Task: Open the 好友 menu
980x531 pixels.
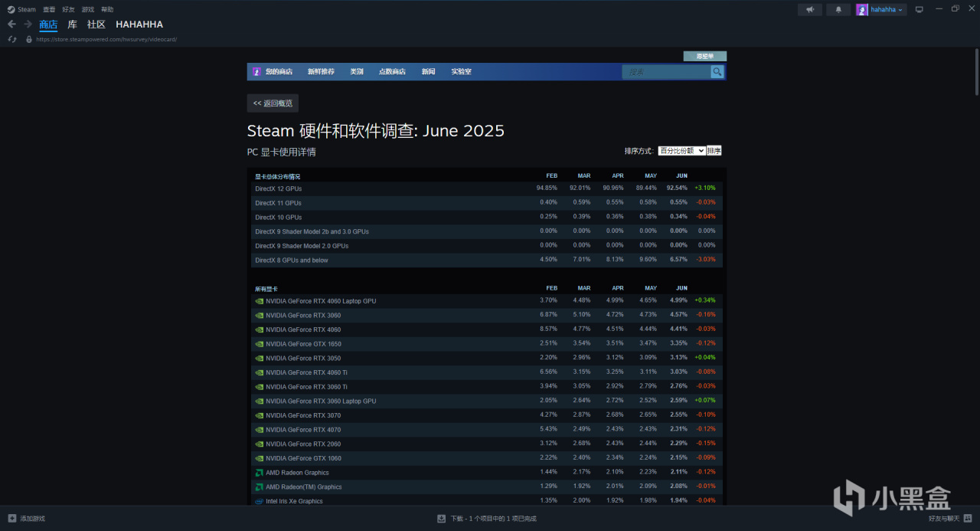Action: pyautogui.click(x=68, y=9)
